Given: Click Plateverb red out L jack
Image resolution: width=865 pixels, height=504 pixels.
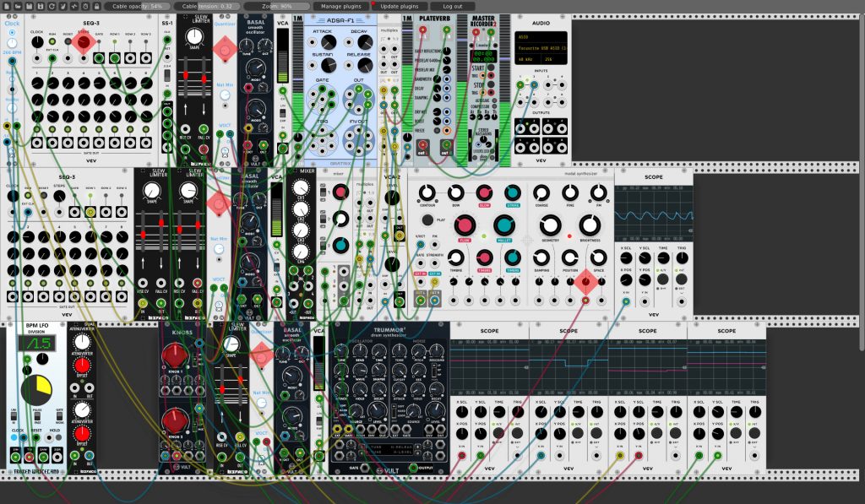Looking at the screenshot, I should pyautogui.click(x=422, y=146).
